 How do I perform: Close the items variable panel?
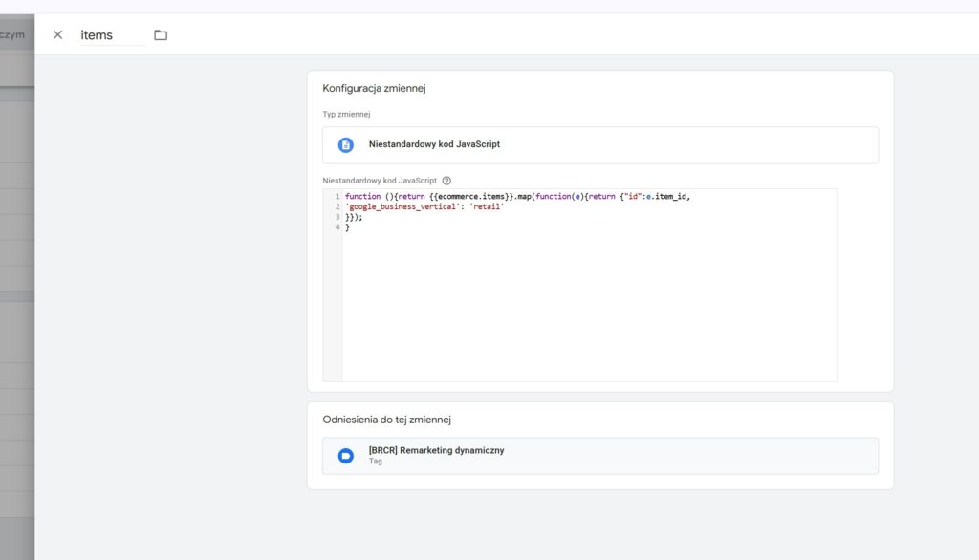coord(57,35)
